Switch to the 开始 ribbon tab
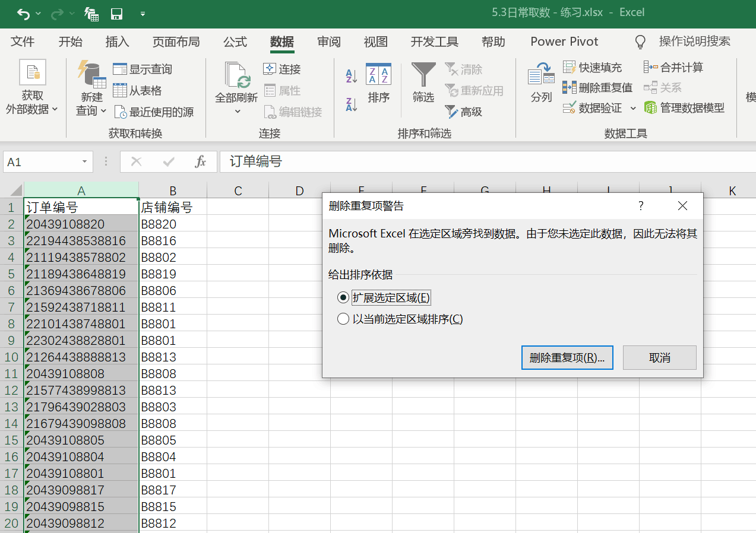The image size is (756, 533). click(70, 42)
